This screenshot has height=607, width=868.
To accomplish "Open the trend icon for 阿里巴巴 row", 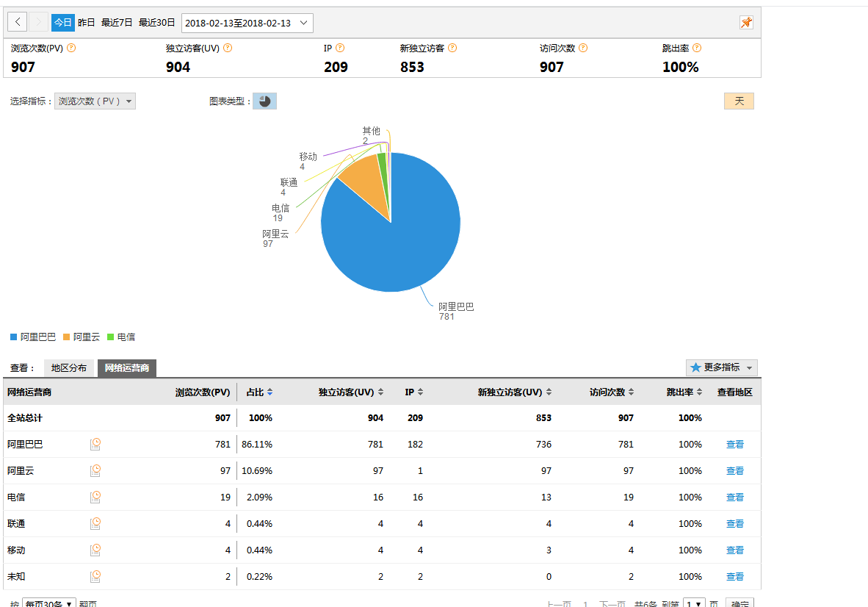I will [x=95, y=444].
